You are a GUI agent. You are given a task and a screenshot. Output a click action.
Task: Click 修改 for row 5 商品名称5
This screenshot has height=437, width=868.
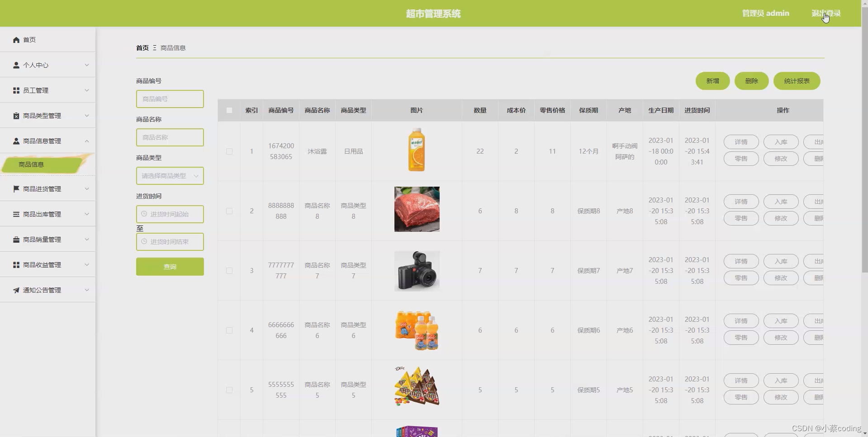781,397
